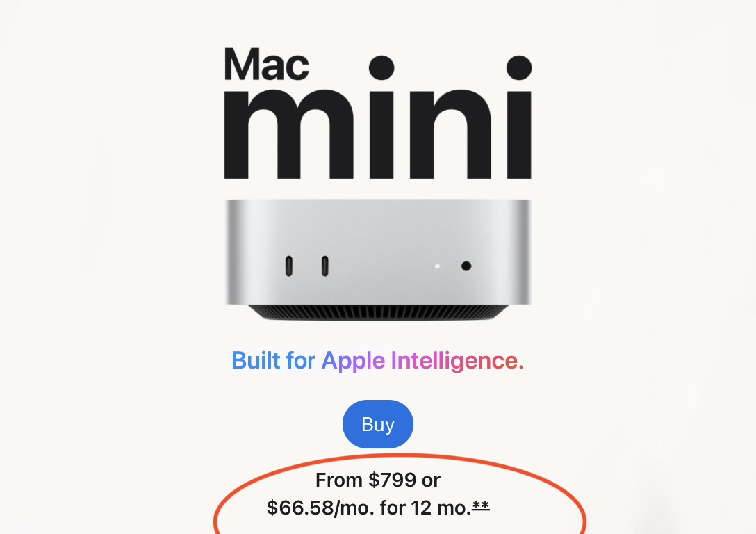This screenshot has width=756, height=534.
Task: Click the dot above the first i in mini
Action: (x=381, y=67)
